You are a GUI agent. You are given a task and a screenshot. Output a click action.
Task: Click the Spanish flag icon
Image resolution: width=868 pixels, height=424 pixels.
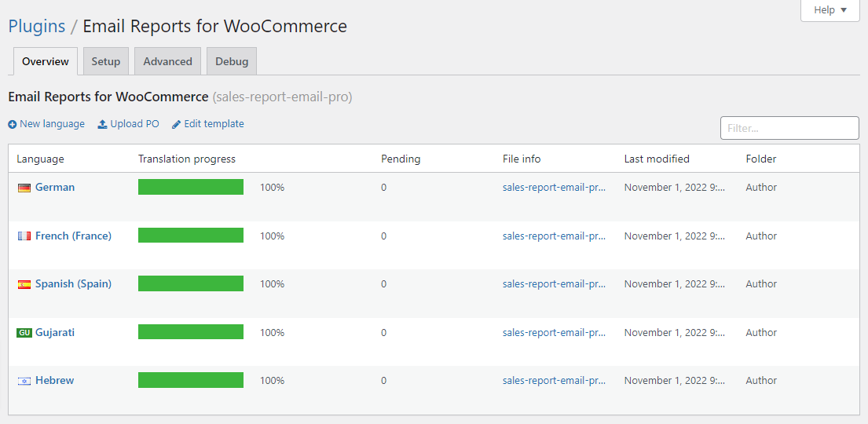[24, 284]
